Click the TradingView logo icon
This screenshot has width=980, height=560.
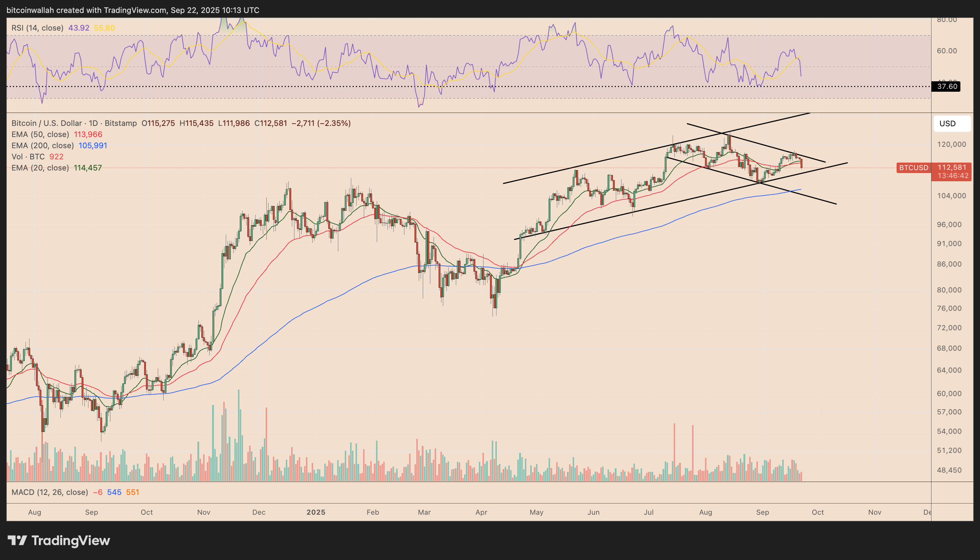[x=17, y=540]
